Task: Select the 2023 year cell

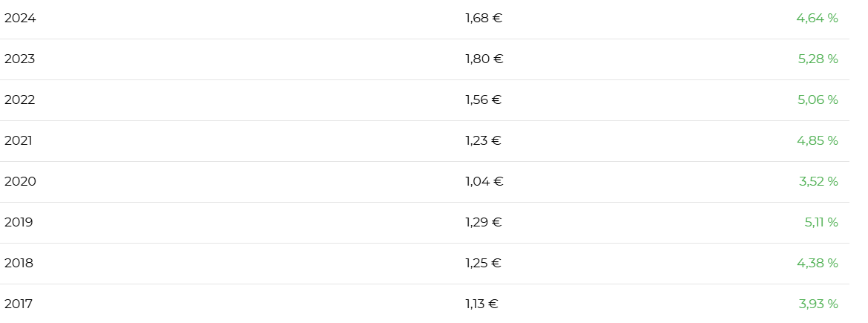Action: click(20, 59)
